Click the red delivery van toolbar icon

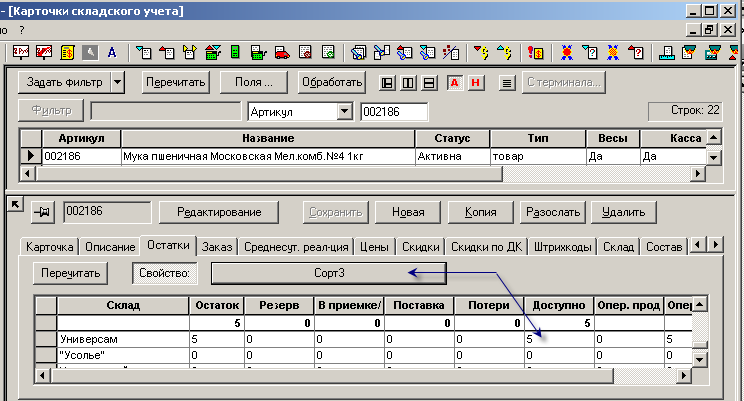(x=282, y=52)
